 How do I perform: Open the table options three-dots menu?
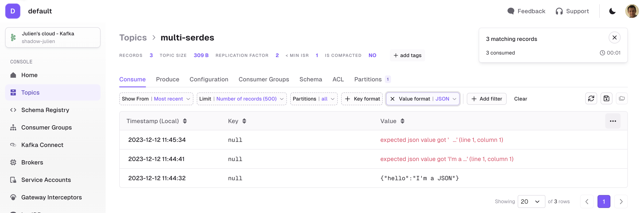tap(613, 121)
